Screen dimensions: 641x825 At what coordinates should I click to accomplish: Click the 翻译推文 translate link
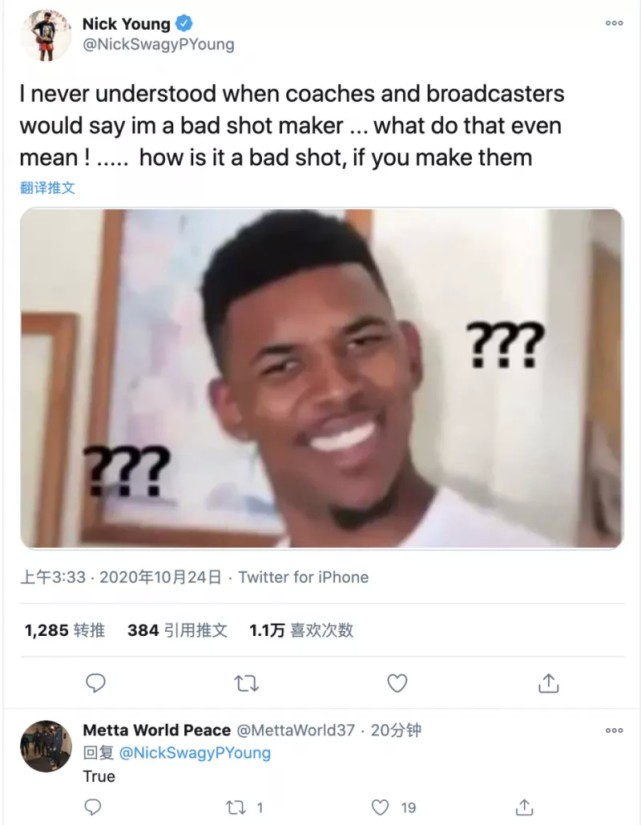(48, 187)
